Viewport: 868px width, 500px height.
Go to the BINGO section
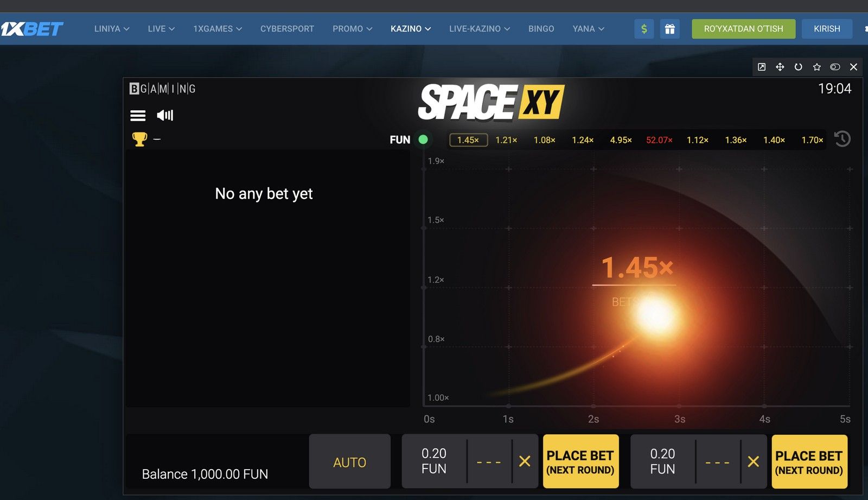pyautogui.click(x=541, y=29)
